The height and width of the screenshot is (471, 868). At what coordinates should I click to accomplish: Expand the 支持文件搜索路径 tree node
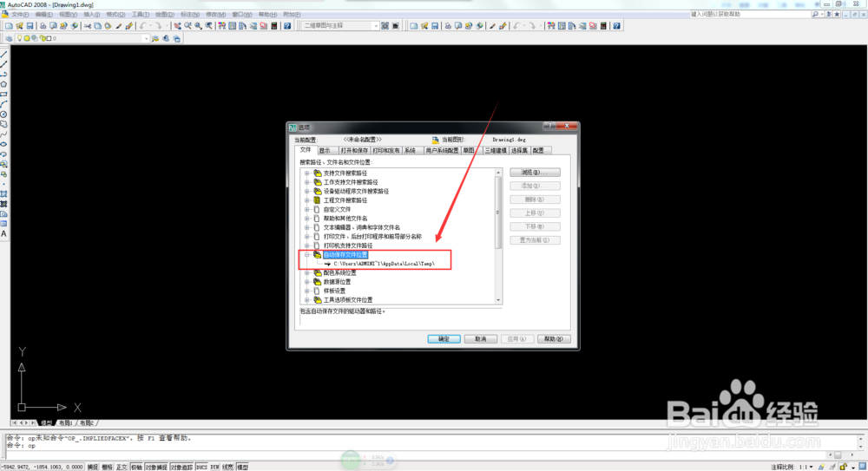(307, 173)
